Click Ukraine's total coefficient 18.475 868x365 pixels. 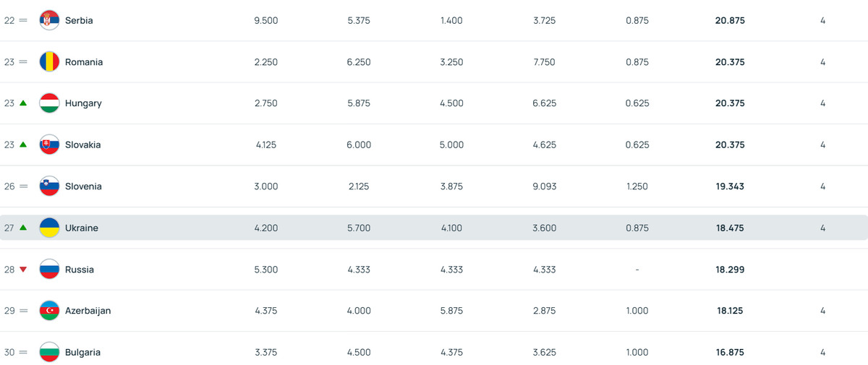[x=729, y=228]
